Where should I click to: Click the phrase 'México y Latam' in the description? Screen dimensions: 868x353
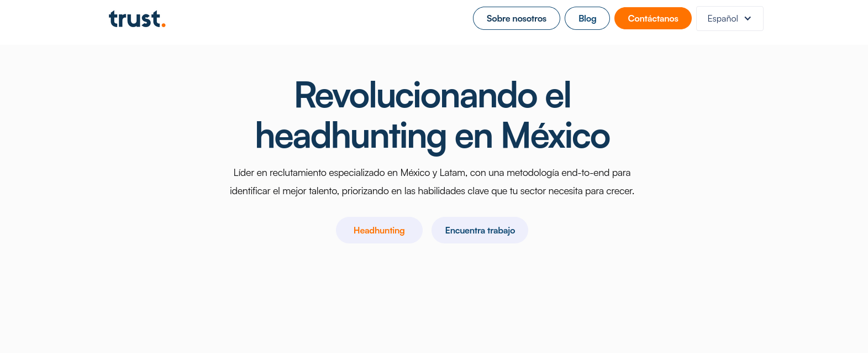(x=433, y=173)
